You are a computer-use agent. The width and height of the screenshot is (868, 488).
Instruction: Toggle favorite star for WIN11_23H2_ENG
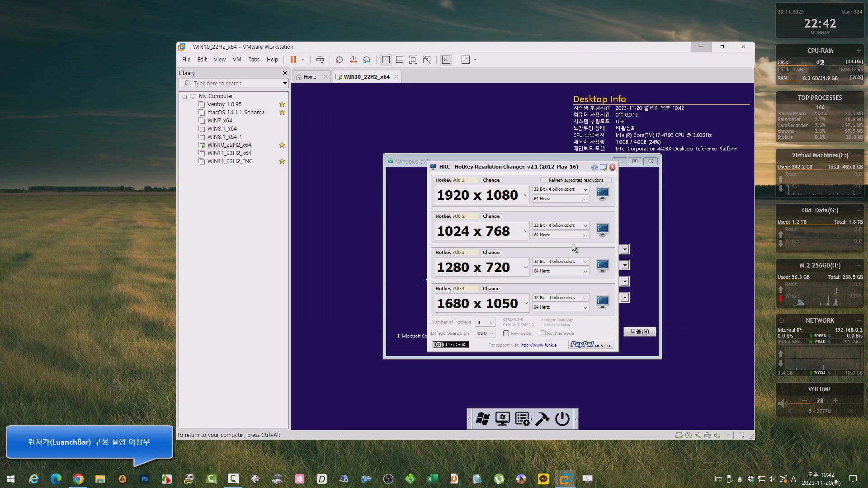click(282, 161)
